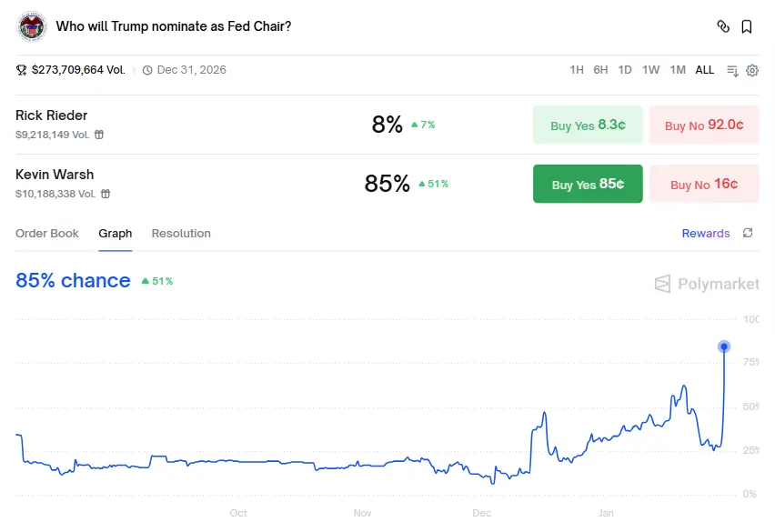The width and height of the screenshot is (775, 532).
Task: Bookmark this Fed Chair market
Action: pos(747,26)
